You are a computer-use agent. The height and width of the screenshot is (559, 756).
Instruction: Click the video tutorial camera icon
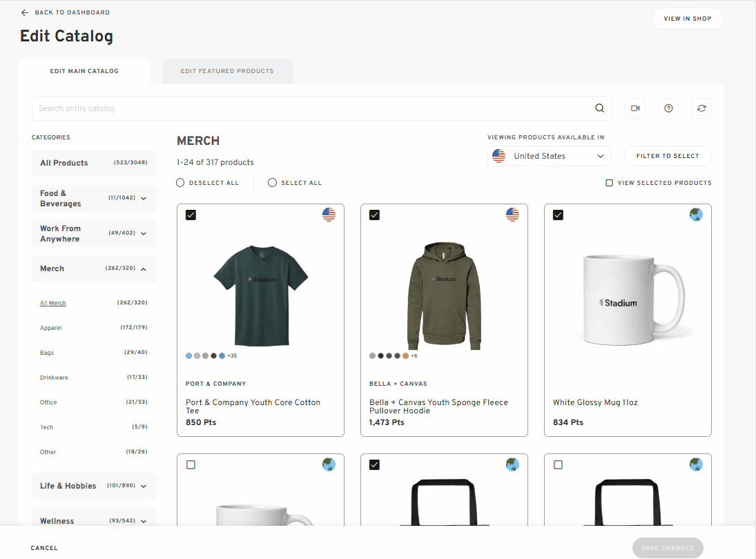point(634,108)
